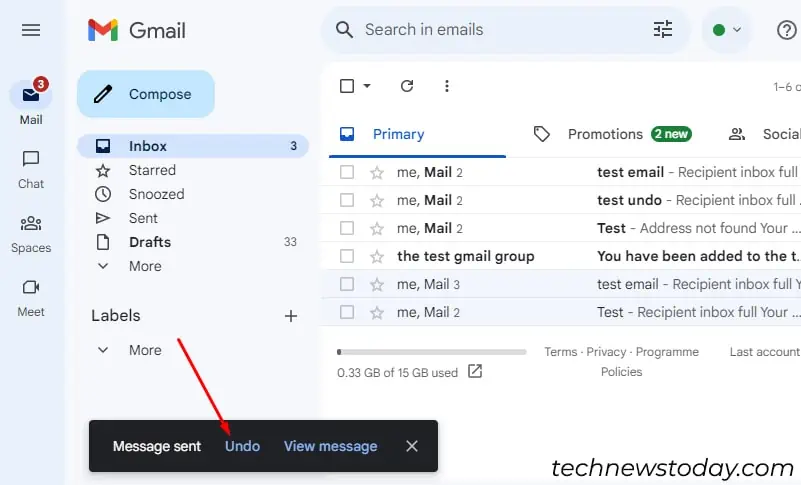Open the Starred folder
The image size is (801, 485).
click(x=152, y=170)
